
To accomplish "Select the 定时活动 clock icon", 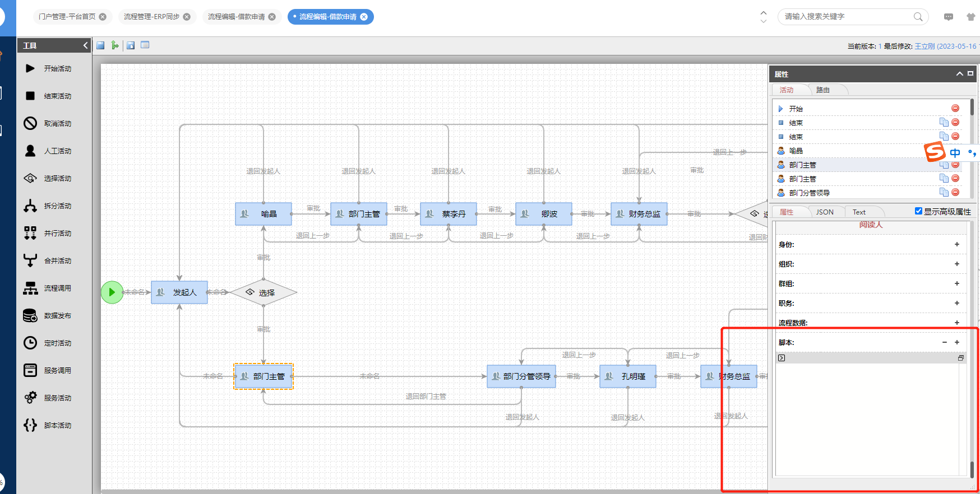I will 30,343.
